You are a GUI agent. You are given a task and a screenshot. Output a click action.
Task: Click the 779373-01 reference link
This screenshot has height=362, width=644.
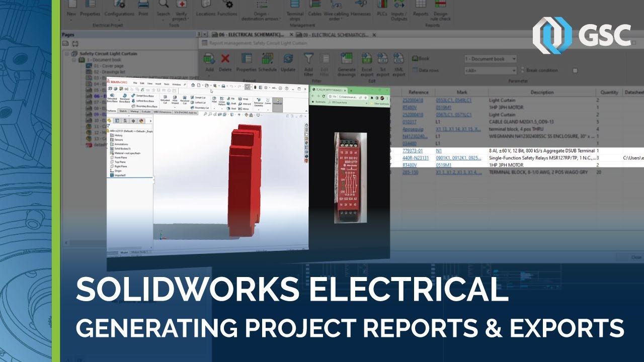pyautogui.click(x=413, y=150)
